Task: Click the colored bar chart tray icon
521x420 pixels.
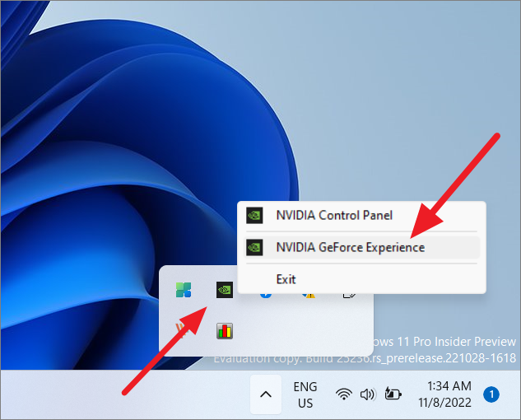Action: pyautogui.click(x=225, y=331)
